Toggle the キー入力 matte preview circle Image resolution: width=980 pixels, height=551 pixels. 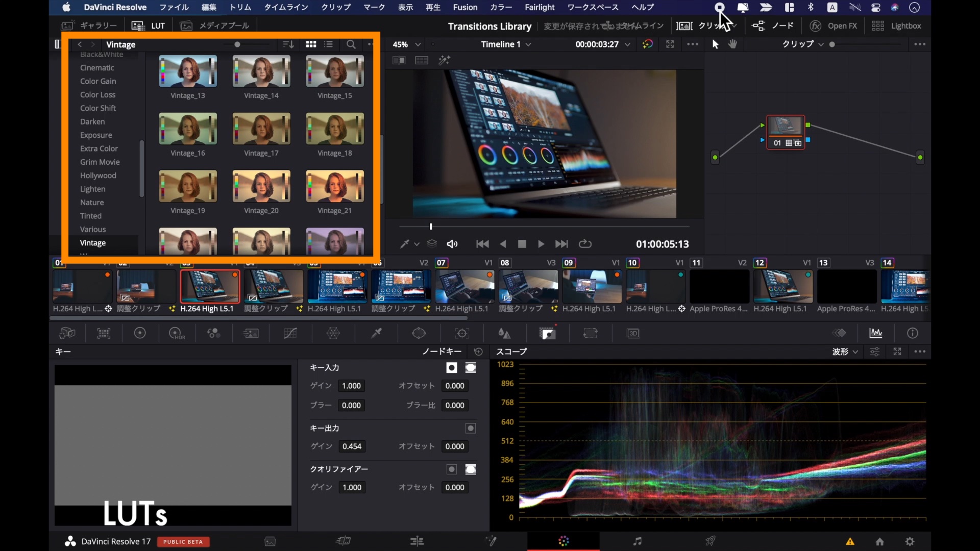pyautogui.click(x=452, y=367)
